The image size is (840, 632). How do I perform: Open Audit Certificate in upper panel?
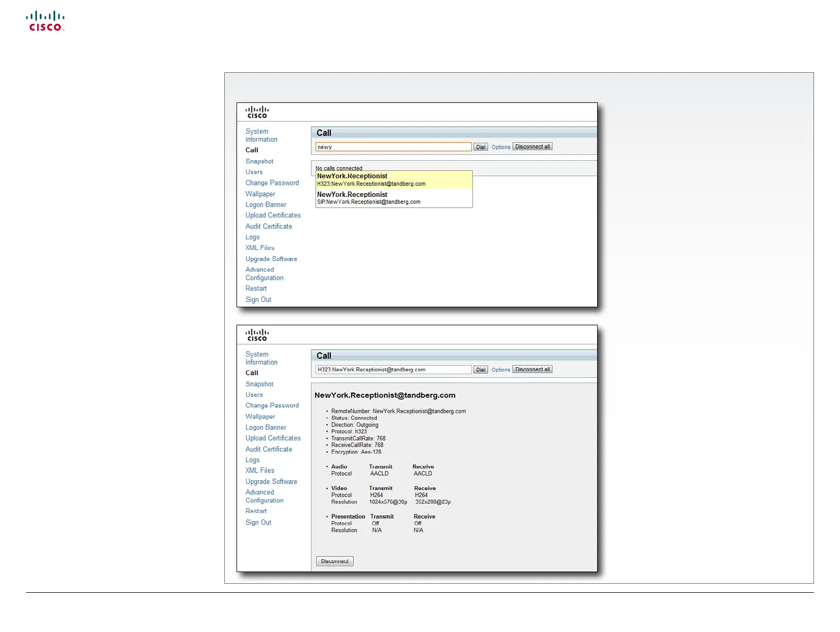pos(269,227)
